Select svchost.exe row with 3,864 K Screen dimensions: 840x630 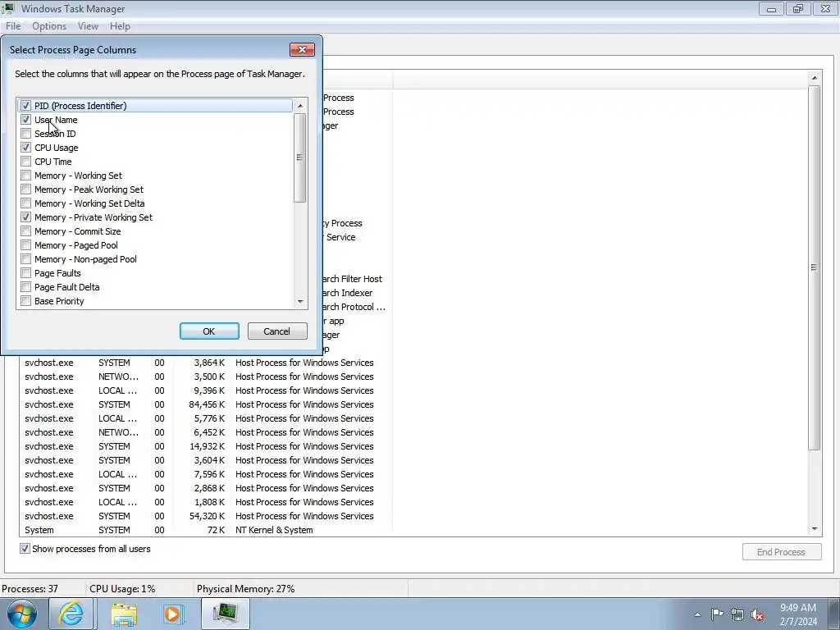(206, 363)
